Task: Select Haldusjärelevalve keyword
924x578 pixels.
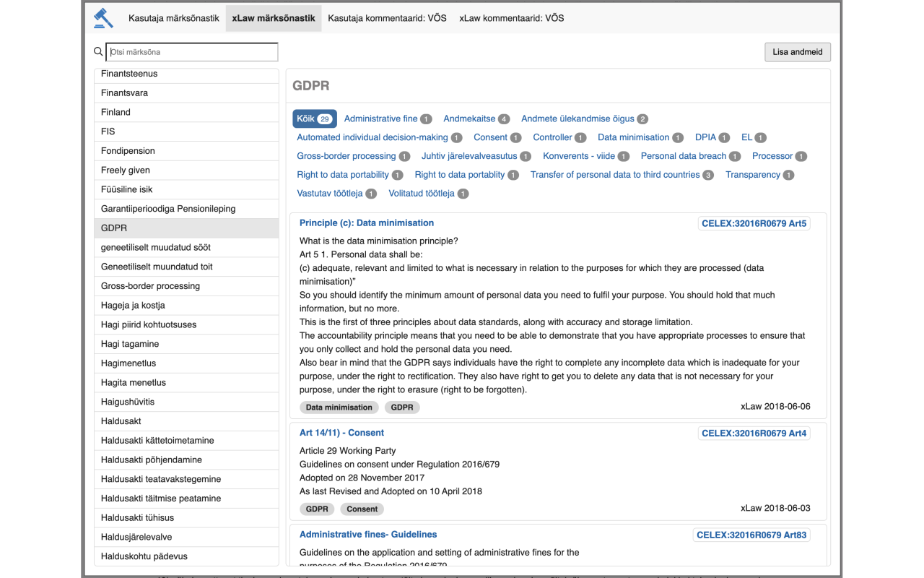Action: click(x=186, y=538)
